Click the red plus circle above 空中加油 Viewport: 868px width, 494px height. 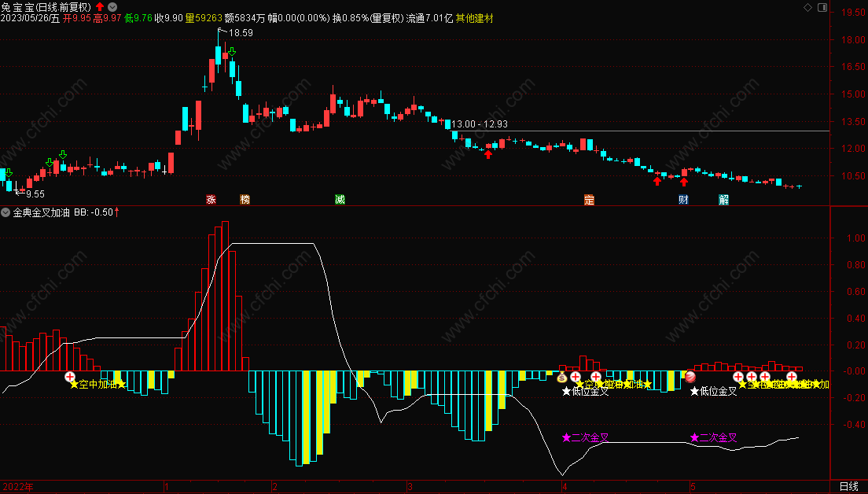coord(70,377)
